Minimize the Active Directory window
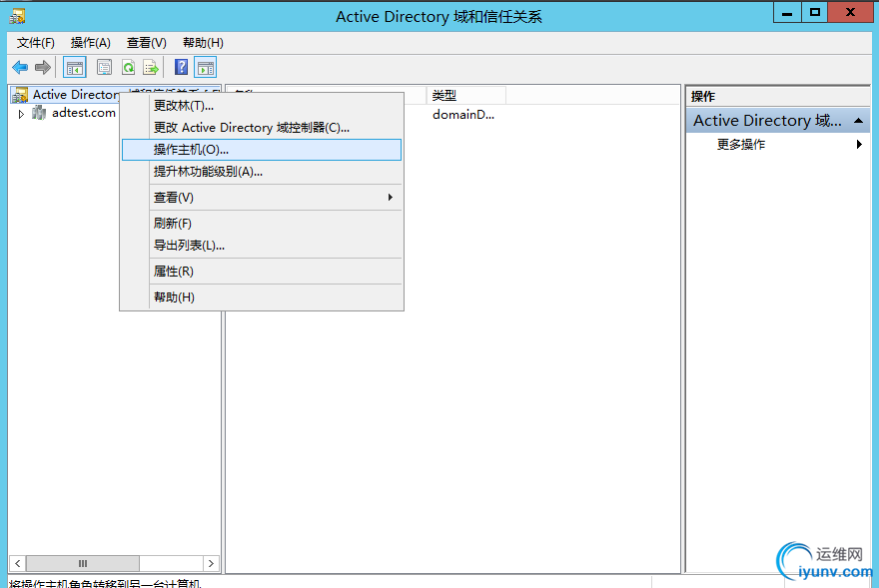879x588 pixels. click(787, 13)
